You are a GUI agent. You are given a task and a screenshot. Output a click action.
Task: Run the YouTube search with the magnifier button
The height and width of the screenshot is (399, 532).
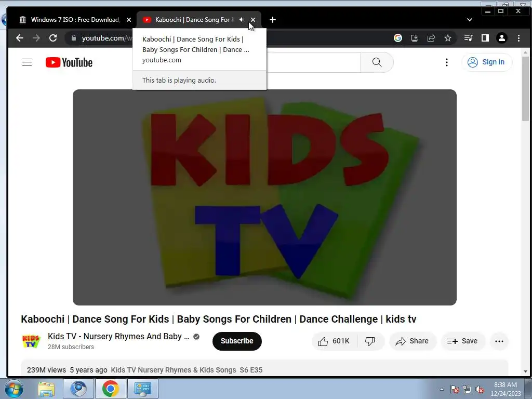377,62
